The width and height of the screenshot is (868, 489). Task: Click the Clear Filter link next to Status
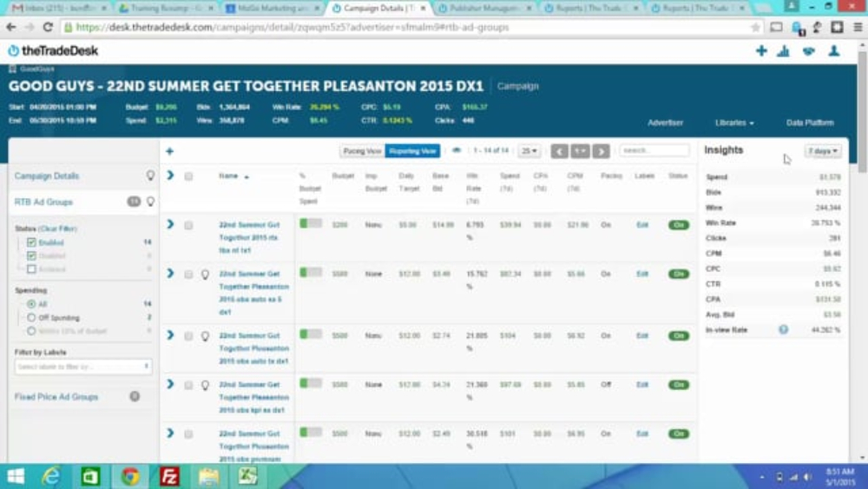(x=57, y=228)
